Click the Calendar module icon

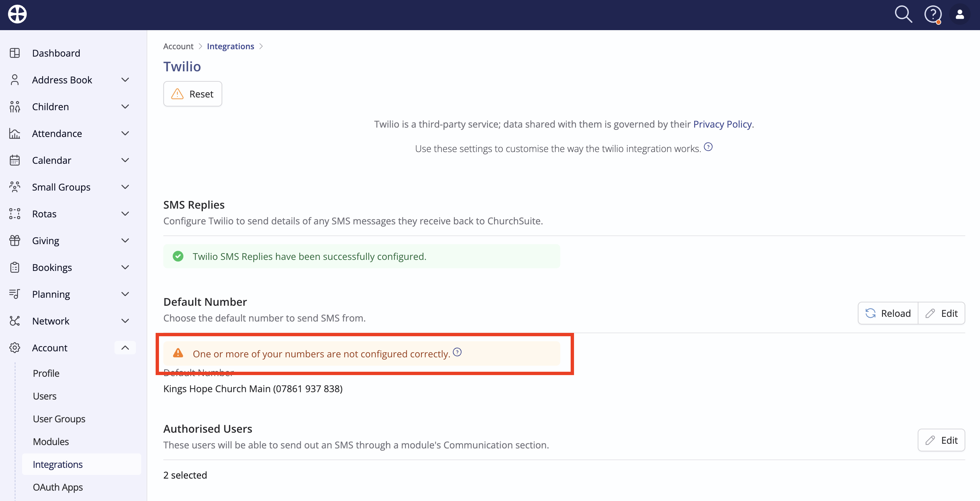(x=15, y=160)
